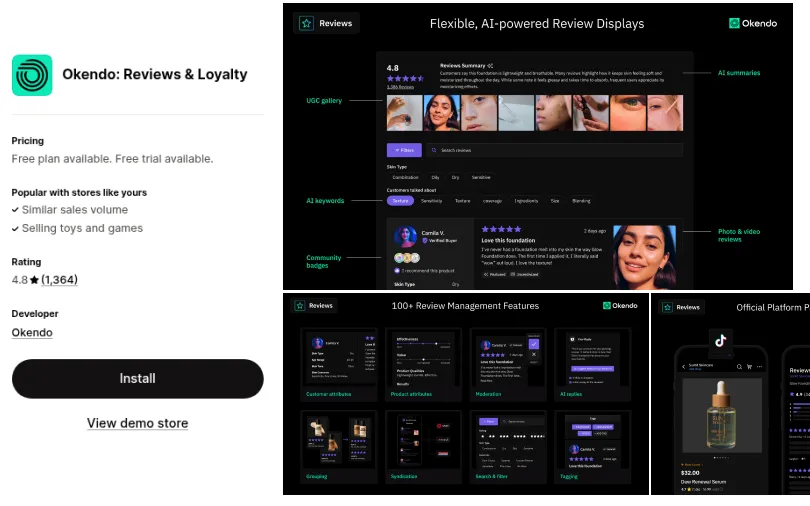Click the Search & Filter feature card
This screenshot has width=810, height=506.
coord(508,447)
